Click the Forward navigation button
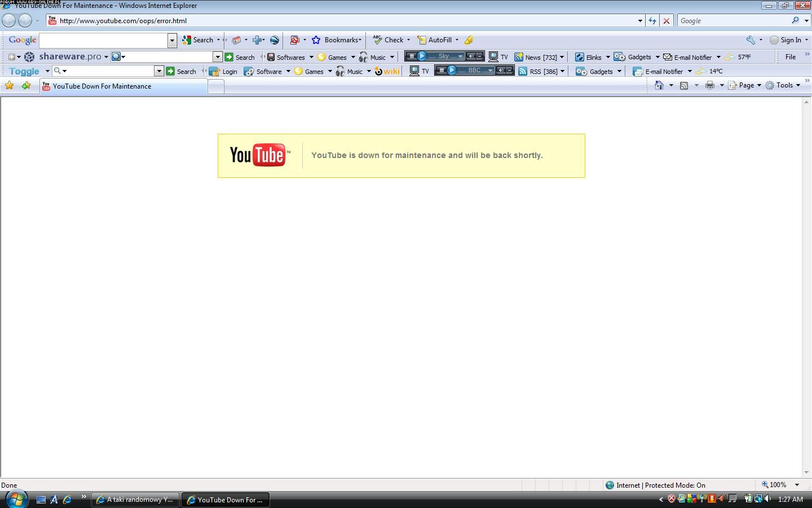This screenshot has height=508, width=812. click(25, 20)
